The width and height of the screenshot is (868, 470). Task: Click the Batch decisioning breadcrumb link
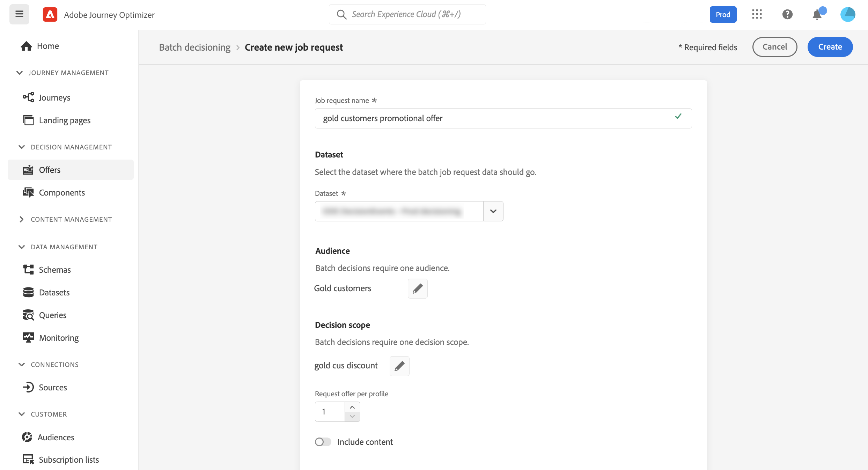pos(195,47)
